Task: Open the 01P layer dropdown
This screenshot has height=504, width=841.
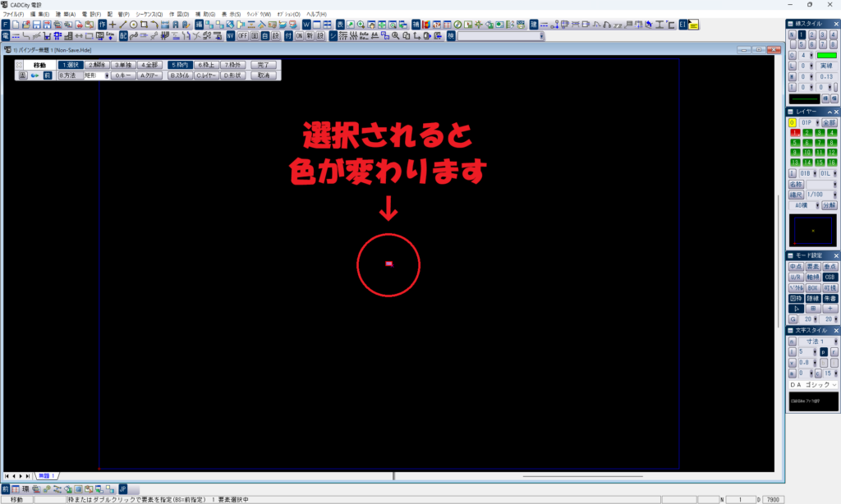Action: (817, 123)
